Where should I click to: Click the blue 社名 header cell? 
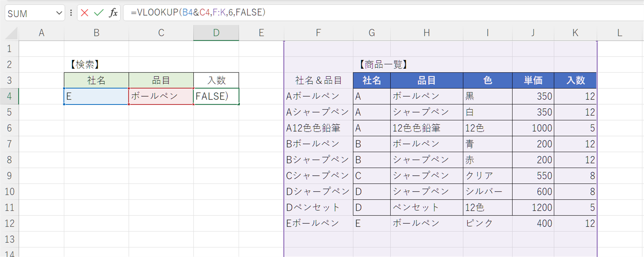(x=372, y=80)
